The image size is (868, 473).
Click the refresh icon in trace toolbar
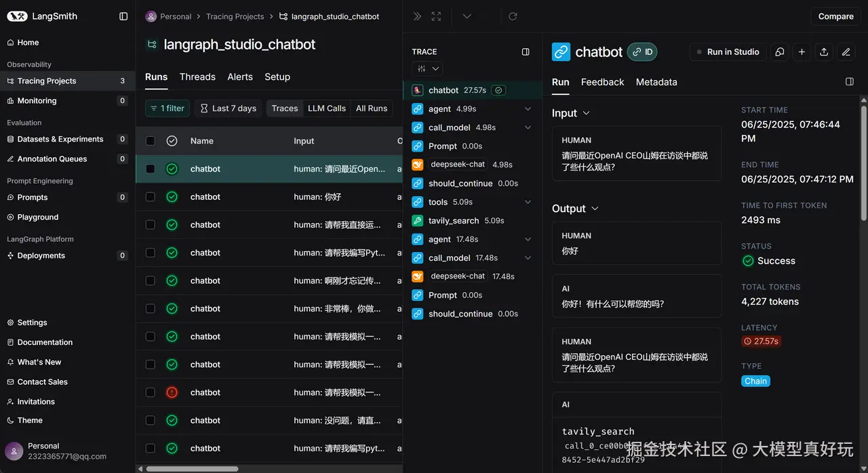(513, 16)
